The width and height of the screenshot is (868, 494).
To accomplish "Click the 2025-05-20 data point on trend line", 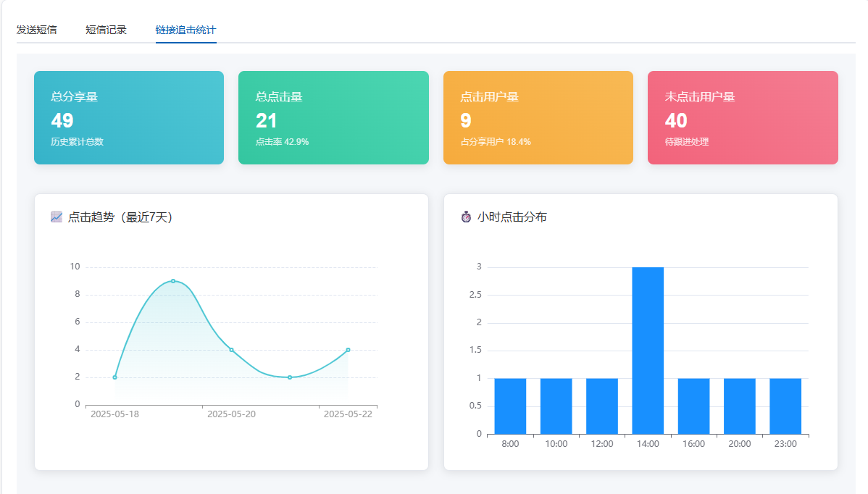I will click(231, 350).
